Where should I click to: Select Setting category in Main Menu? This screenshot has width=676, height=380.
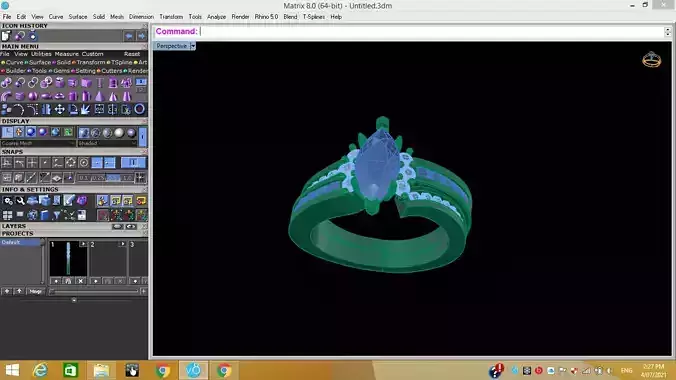85,71
